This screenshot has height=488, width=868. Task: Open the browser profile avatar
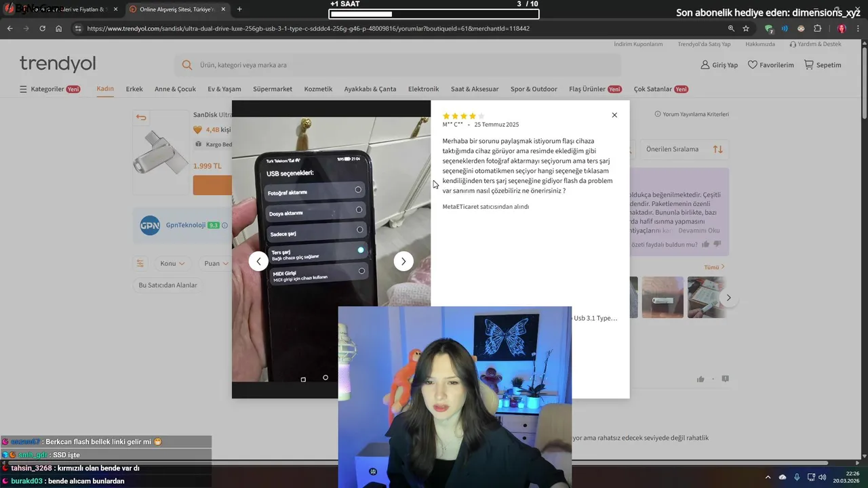click(842, 28)
